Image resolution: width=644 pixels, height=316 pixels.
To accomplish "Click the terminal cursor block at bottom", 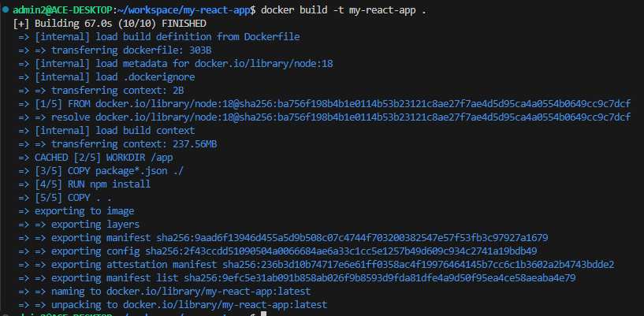I will pyautogui.click(x=264, y=314).
